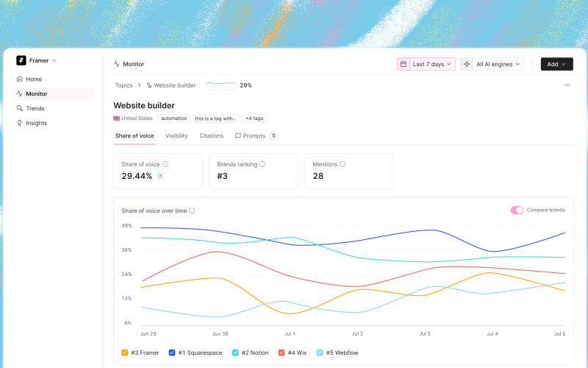Viewport: 588px width, 368px height.
Task: Open the three-dot more options menu
Action: (567, 85)
